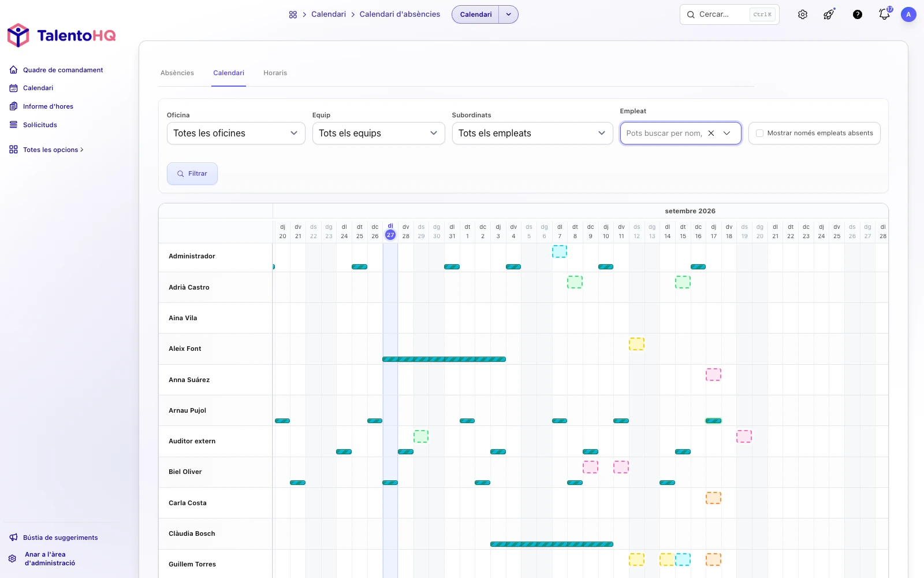Expand the Subordinats dropdown
Viewport: 924px width, 578px height.
tap(532, 133)
